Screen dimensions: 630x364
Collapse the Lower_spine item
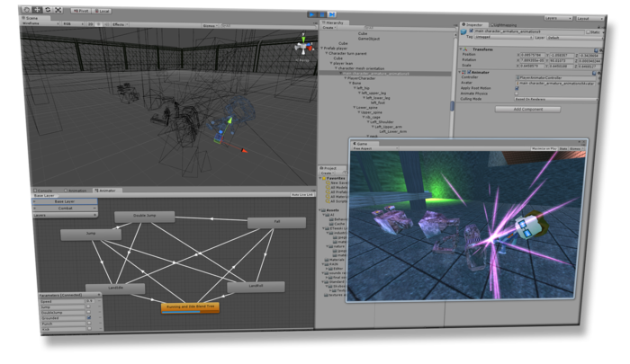[354, 107]
